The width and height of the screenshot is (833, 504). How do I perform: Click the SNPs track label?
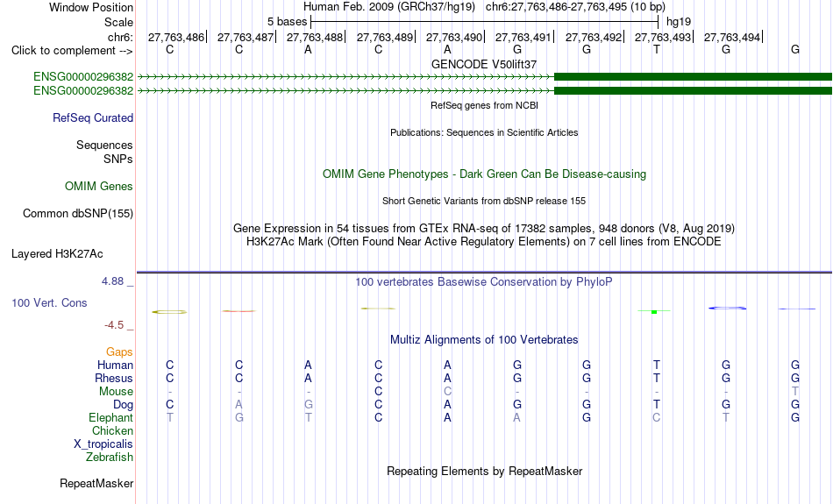click(118, 159)
